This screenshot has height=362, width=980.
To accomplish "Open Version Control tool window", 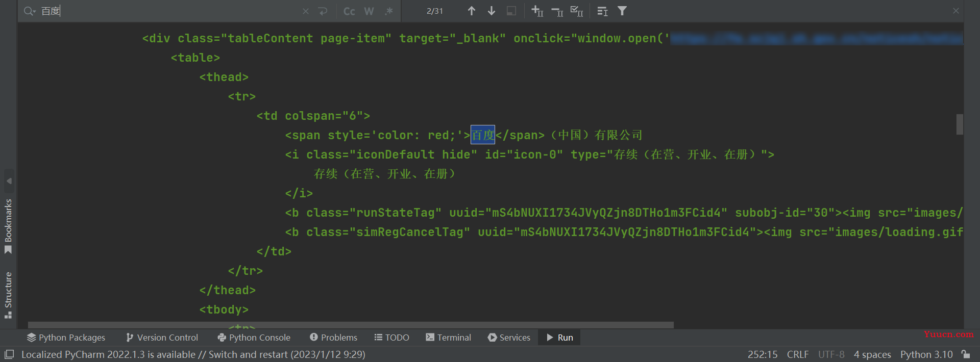I will pyautogui.click(x=162, y=338).
